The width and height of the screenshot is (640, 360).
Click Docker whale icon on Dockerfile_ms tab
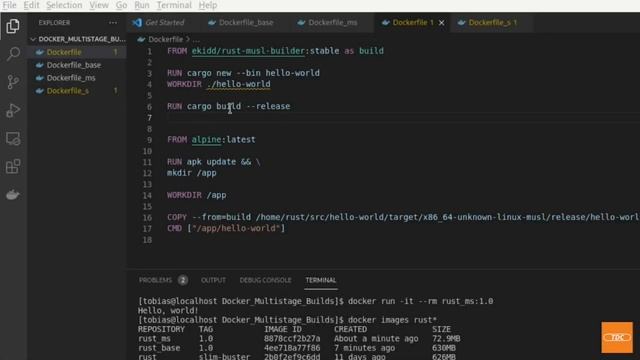point(301,23)
